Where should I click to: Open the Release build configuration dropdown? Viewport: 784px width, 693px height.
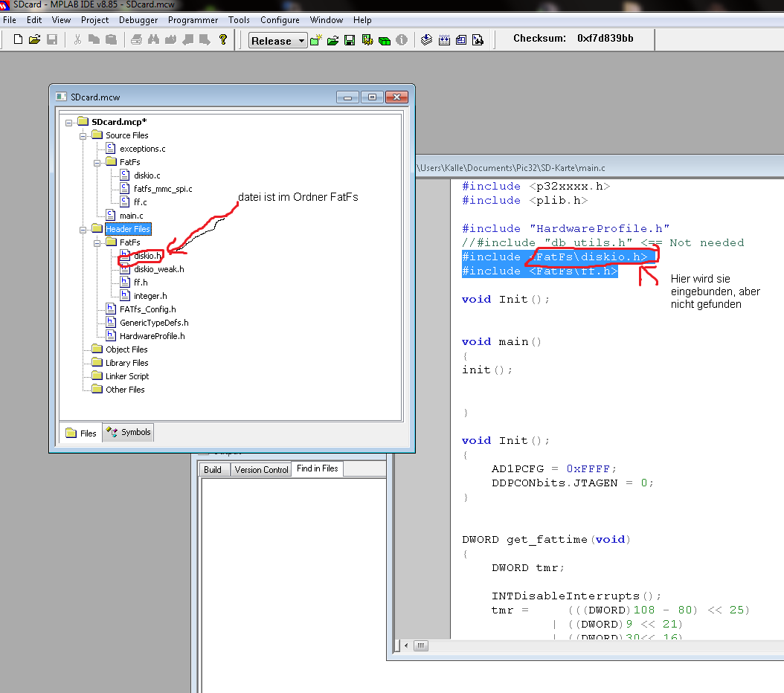[301, 41]
